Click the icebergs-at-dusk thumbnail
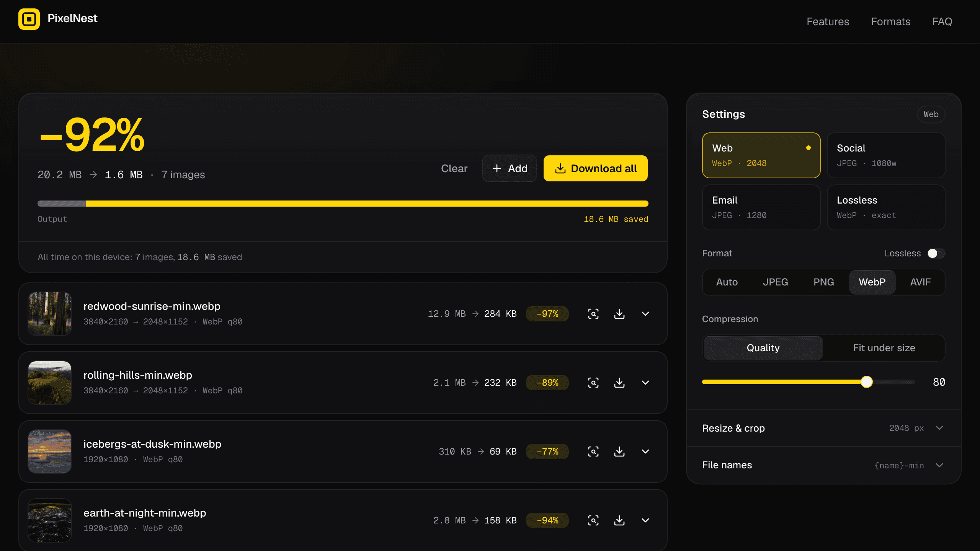This screenshot has height=551, width=980. pyautogui.click(x=50, y=452)
